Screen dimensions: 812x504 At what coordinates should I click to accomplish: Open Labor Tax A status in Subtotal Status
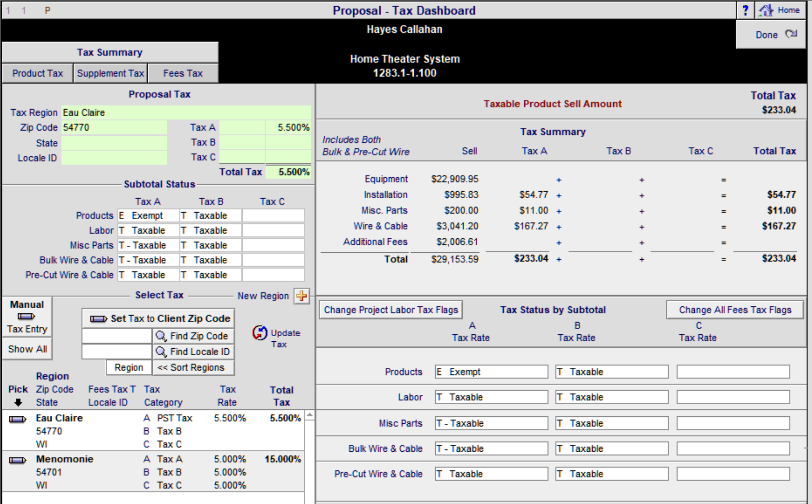(x=148, y=230)
